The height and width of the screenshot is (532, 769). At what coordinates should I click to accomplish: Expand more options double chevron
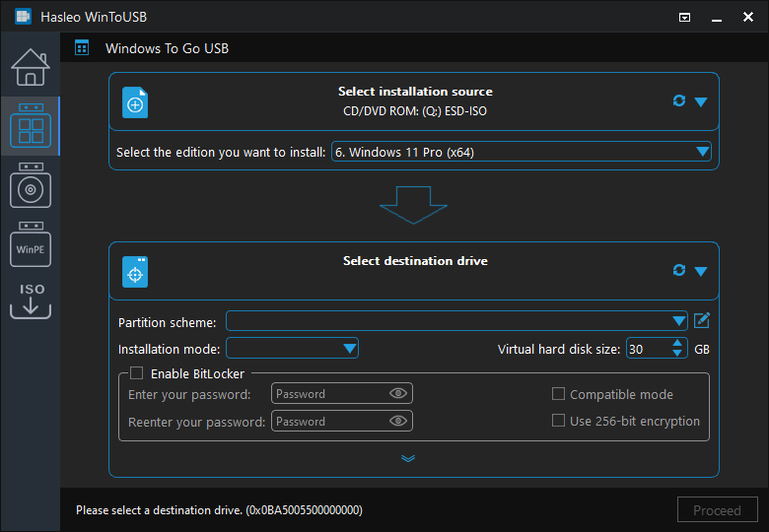coord(408,458)
